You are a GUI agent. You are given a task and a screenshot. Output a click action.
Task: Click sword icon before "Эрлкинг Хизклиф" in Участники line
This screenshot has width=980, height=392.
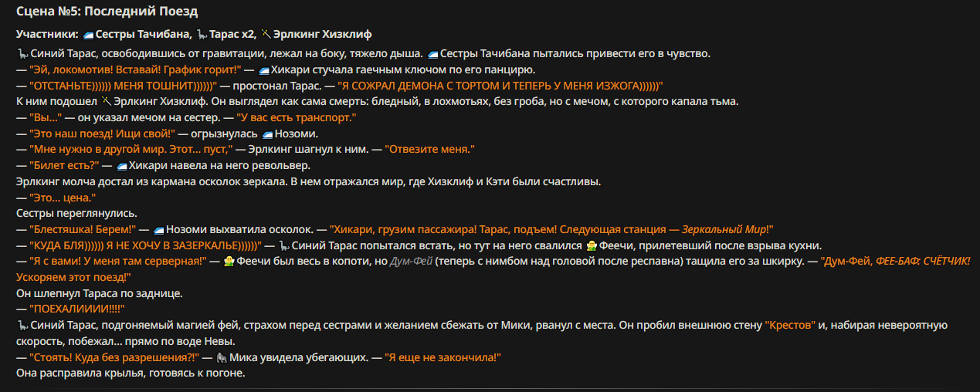click(266, 35)
